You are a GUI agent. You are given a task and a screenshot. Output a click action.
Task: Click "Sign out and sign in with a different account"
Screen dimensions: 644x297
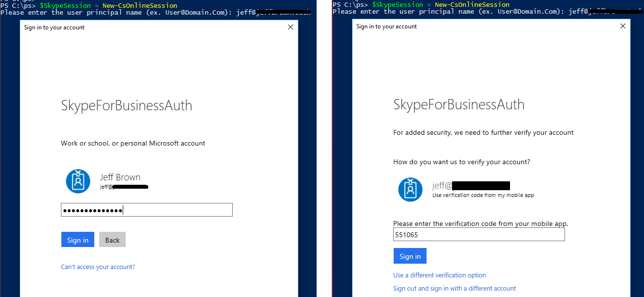[x=455, y=289]
